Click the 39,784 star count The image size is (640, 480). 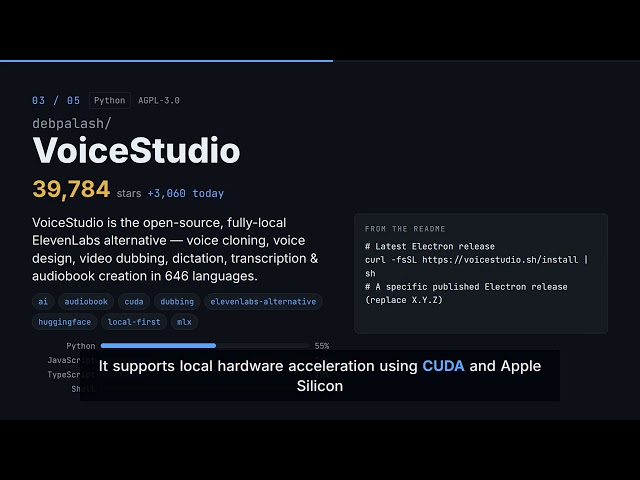pyautogui.click(x=71, y=189)
